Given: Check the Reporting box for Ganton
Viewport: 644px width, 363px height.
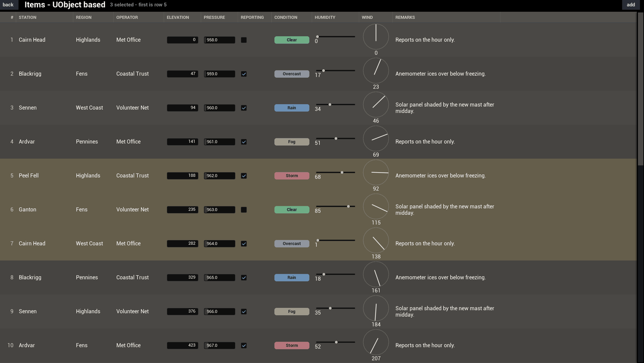Looking at the screenshot, I should (x=244, y=210).
